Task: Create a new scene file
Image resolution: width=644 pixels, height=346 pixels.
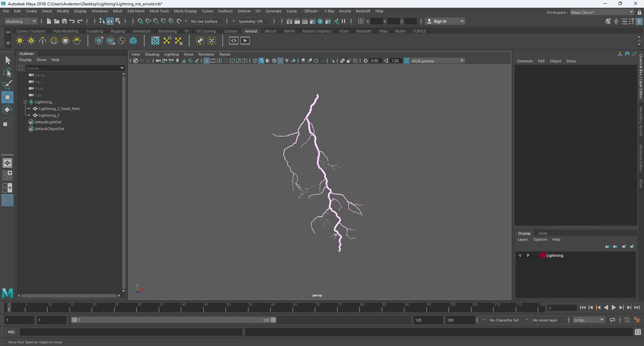Action: 49,21
